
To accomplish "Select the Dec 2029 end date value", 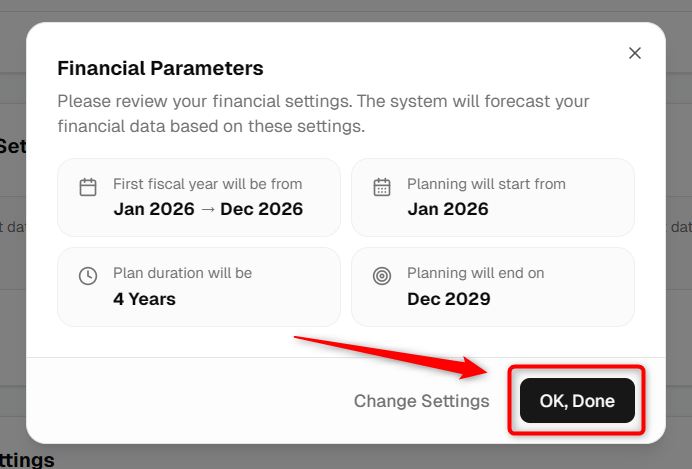I will click(448, 299).
